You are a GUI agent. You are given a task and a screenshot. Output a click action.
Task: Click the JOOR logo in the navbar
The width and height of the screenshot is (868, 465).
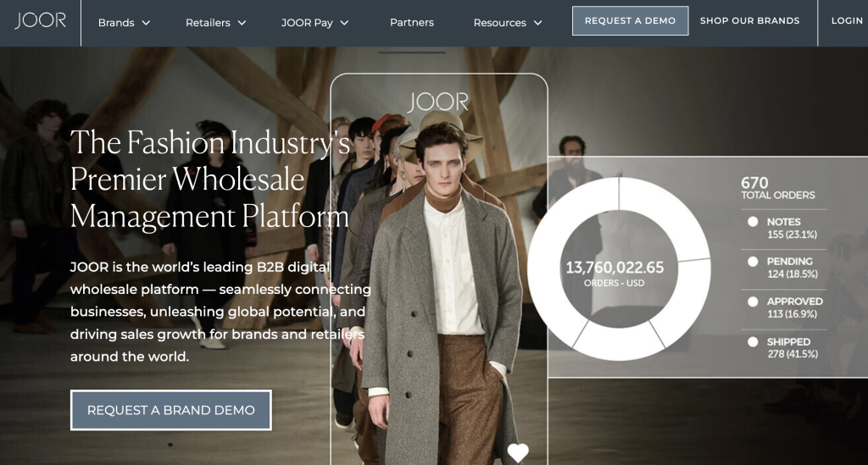pyautogui.click(x=40, y=21)
